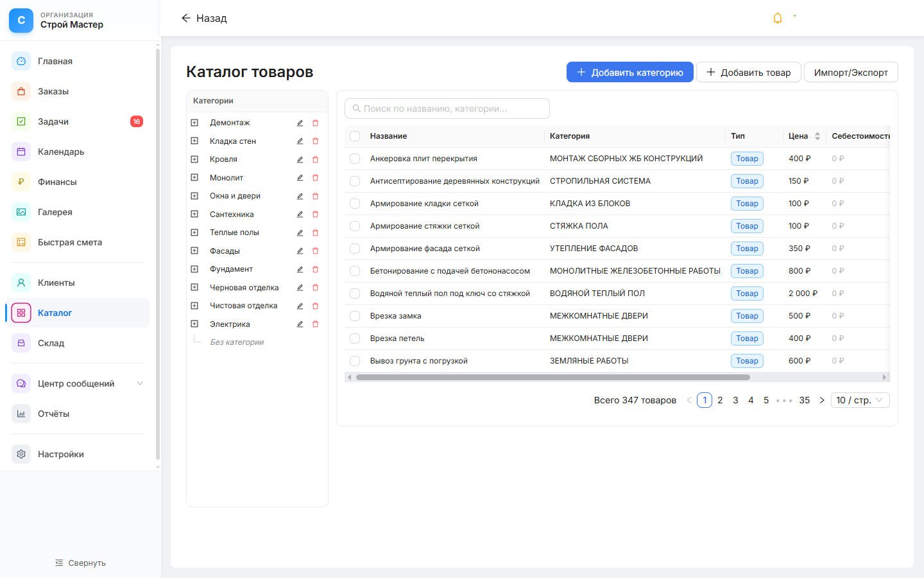This screenshot has height=578, width=924.
Task: Go to the Клиенты section
Action: (x=78, y=283)
